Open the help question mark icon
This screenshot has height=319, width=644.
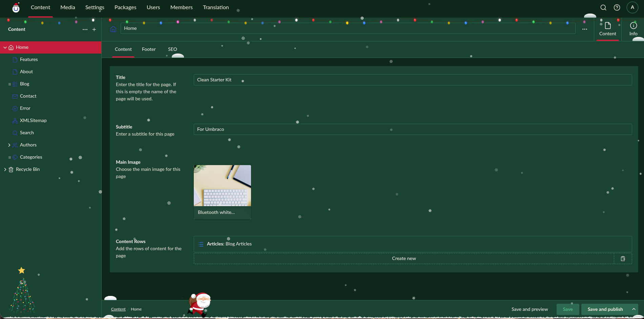617,7
